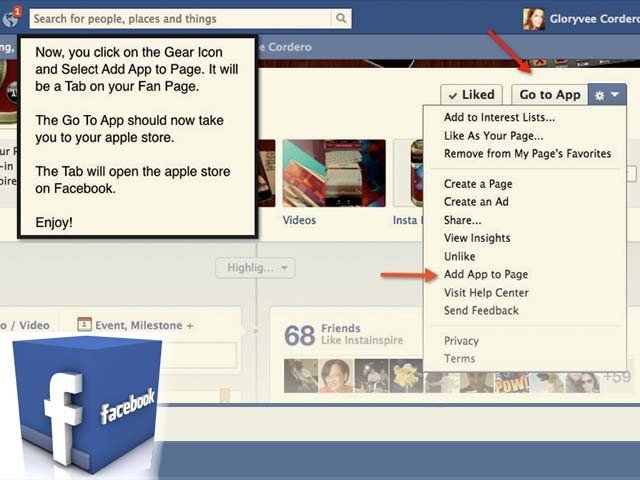The width and height of the screenshot is (640, 480).
Task: Click the second friend photo with red top
Action: pos(336,376)
